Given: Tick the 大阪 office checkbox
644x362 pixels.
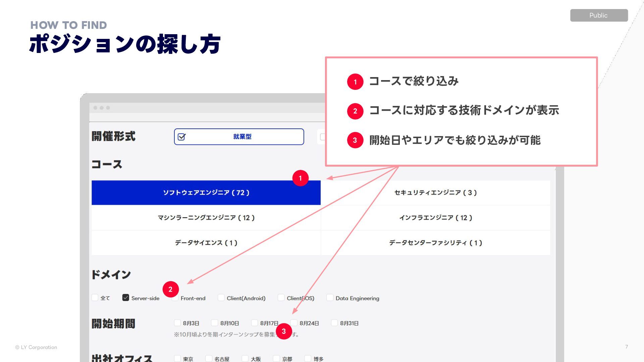Looking at the screenshot, I should click(x=245, y=358).
